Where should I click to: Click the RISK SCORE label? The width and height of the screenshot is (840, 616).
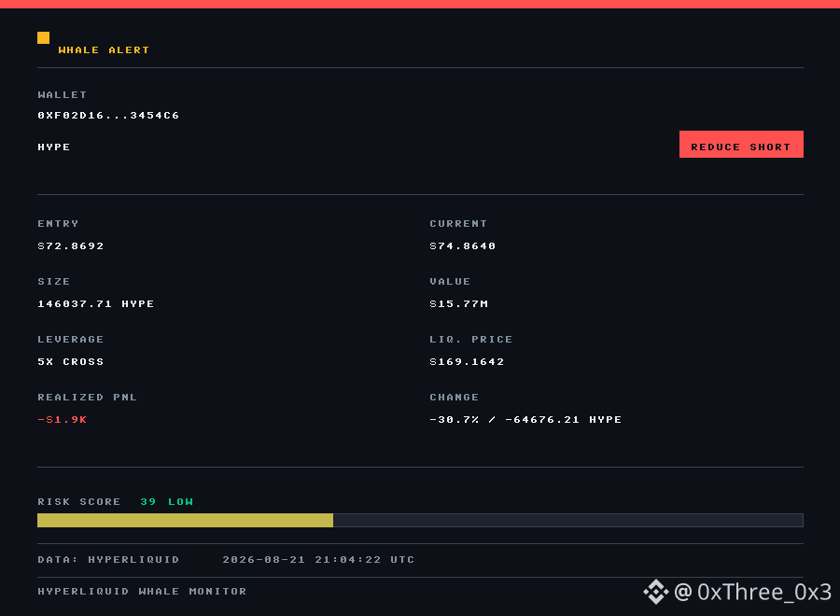79,501
